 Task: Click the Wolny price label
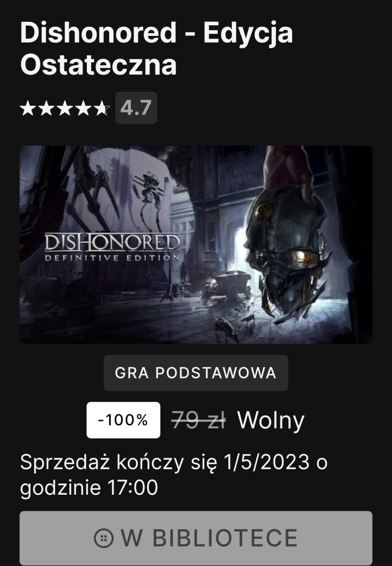pos(271,420)
